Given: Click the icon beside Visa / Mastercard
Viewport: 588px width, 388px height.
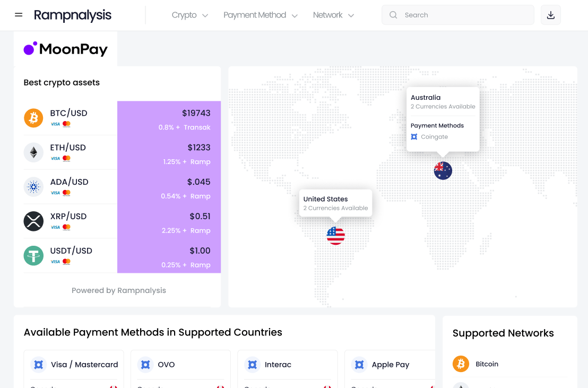Looking at the screenshot, I should (x=39, y=365).
